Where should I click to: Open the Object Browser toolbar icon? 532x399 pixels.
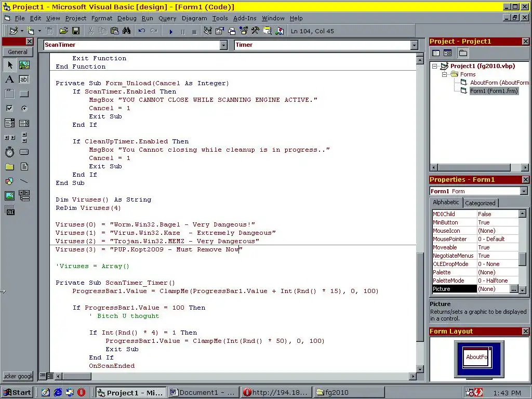(x=243, y=31)
